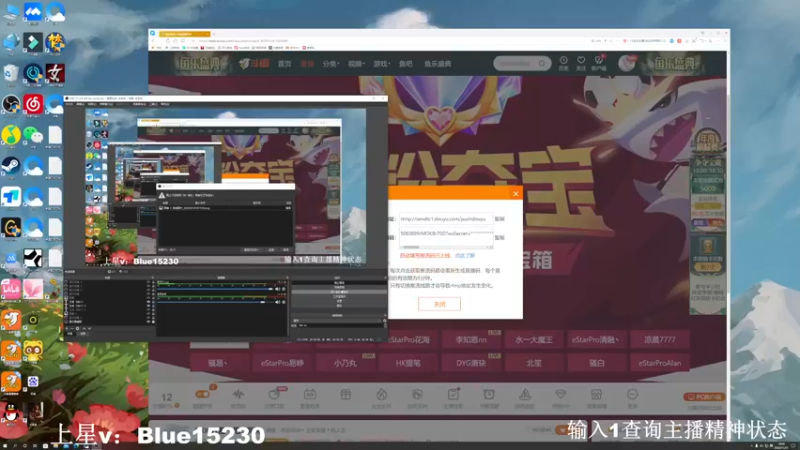The height and width of the screenshot is (450, 800).
Task: Open the Steam desktop shortcut
Action: coord(11,166)
